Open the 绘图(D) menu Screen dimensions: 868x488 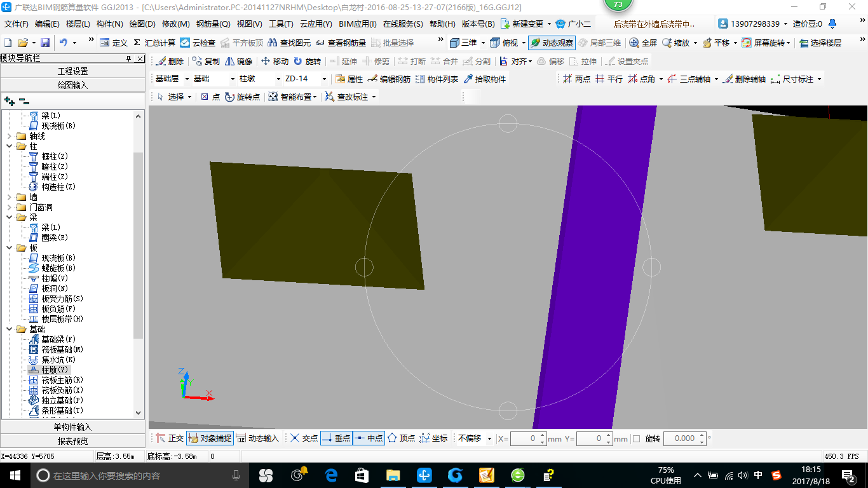(x=142, y=24)
